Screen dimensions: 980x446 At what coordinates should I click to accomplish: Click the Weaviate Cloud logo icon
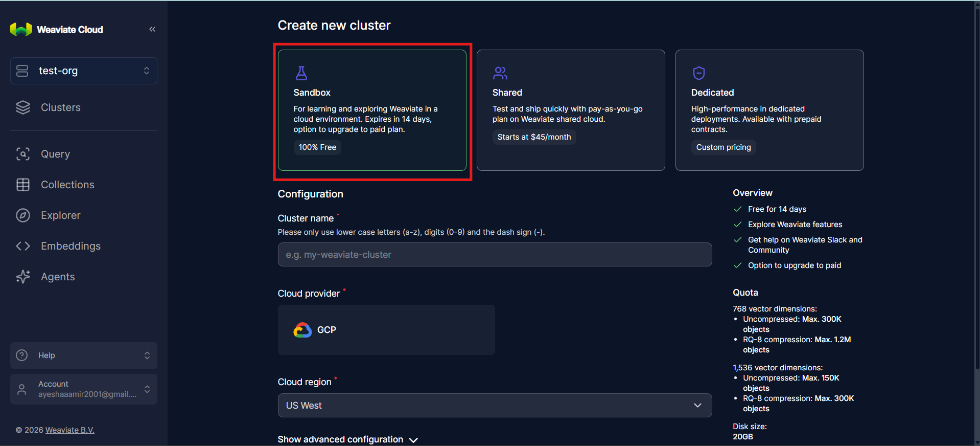pyautogui.click(x=21, y=30)
